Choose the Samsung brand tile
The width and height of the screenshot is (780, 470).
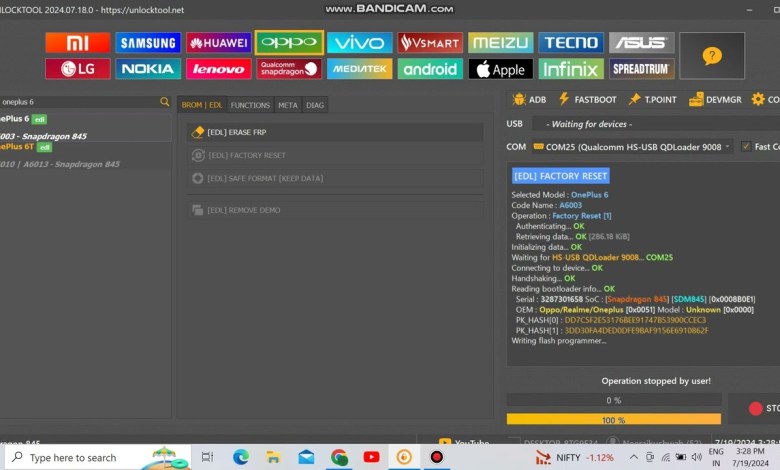click(148, 42)
